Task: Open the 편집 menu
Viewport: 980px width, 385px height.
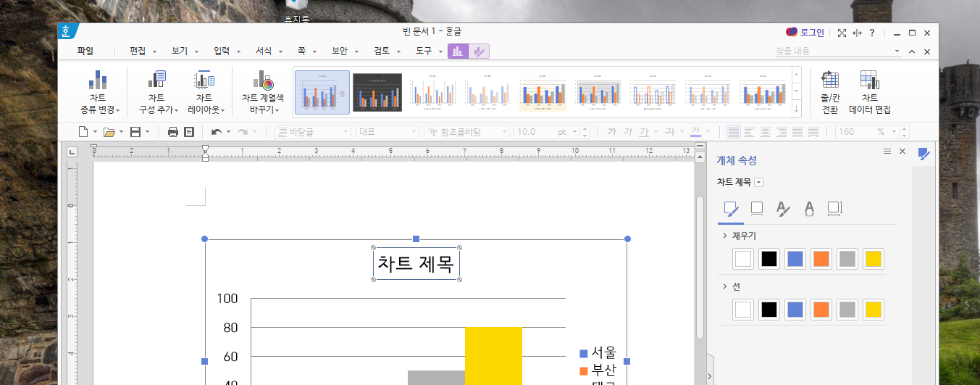Action: tap(138, 51)
